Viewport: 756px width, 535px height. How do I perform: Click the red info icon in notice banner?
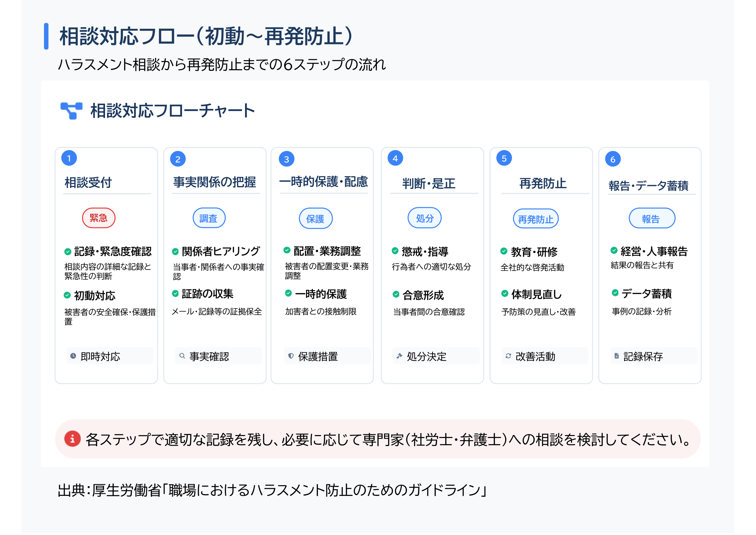[72, 439]
